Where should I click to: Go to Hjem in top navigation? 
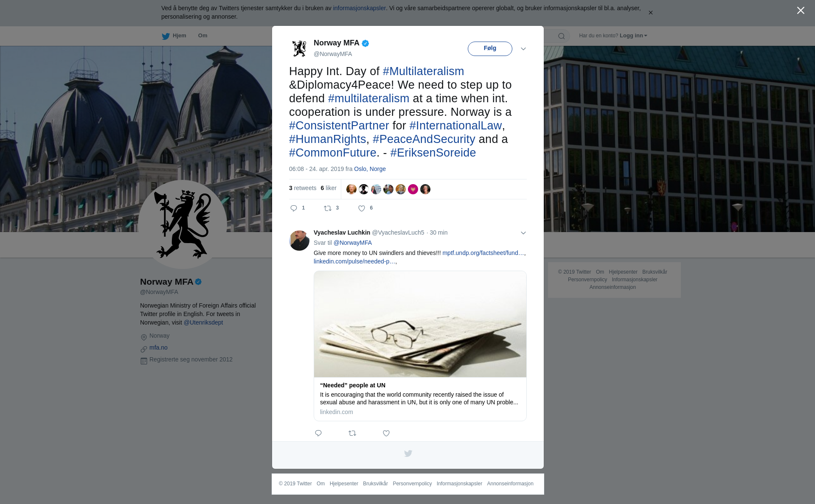click(179, 36)
